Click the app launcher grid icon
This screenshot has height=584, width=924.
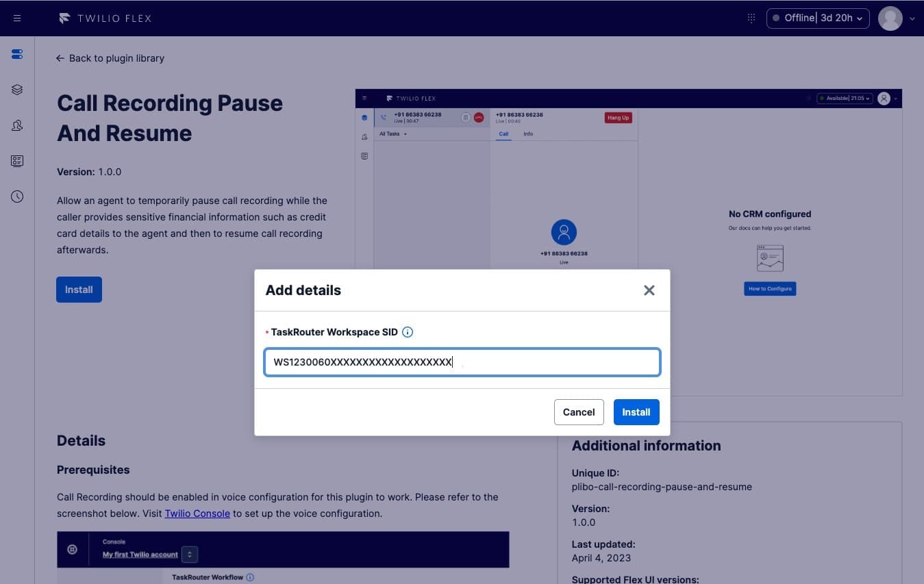click(x=751, y=18)
